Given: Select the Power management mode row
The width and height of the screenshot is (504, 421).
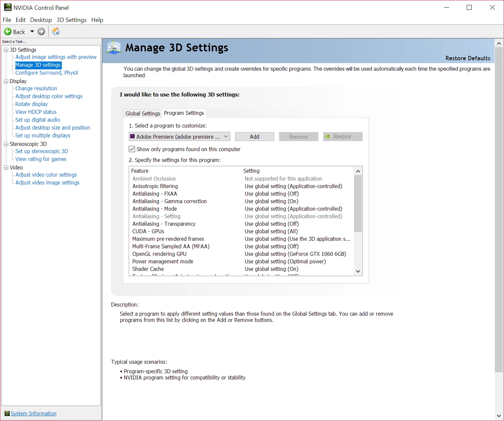Looking at the screenshot, I should [242, 261].
